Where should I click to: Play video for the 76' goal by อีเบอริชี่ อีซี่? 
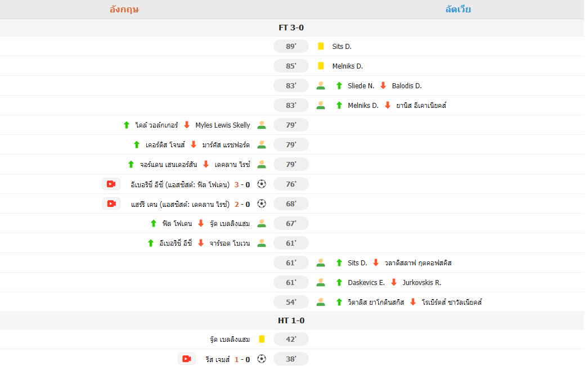click(111, 184)
